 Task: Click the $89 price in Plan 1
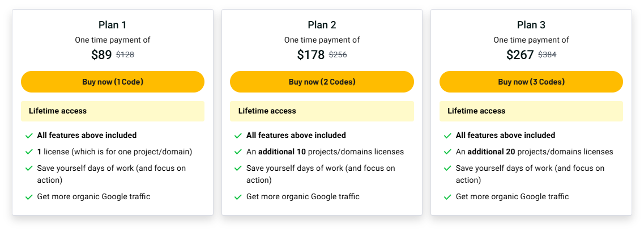click(x=101, y=55)
